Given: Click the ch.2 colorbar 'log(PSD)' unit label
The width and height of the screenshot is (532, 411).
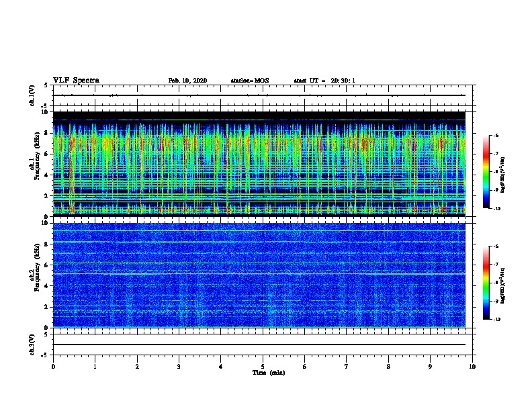Looking at the screenshot, I should point(503,285).
